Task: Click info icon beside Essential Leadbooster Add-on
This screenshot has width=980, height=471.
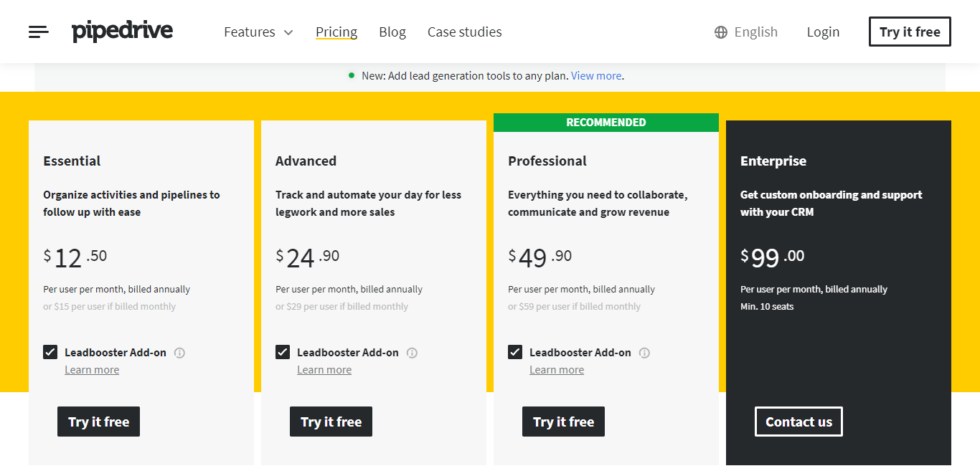Action: point(180,353)
